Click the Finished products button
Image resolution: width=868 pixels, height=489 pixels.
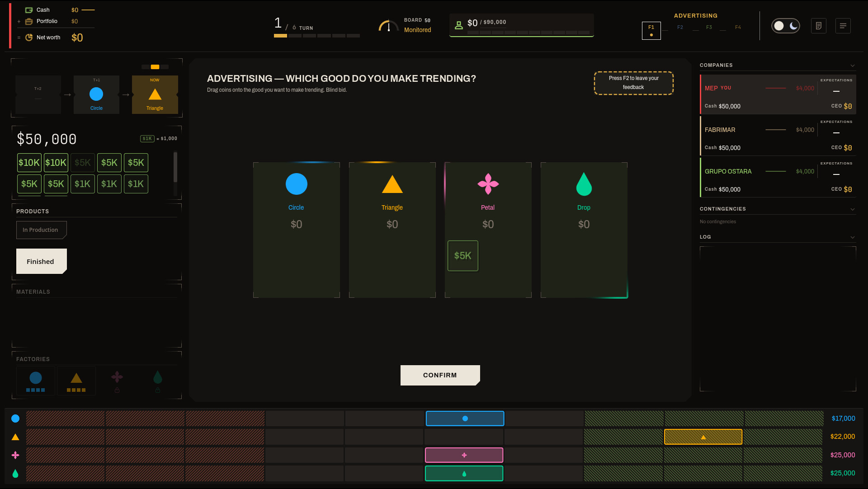click(42, 261)
